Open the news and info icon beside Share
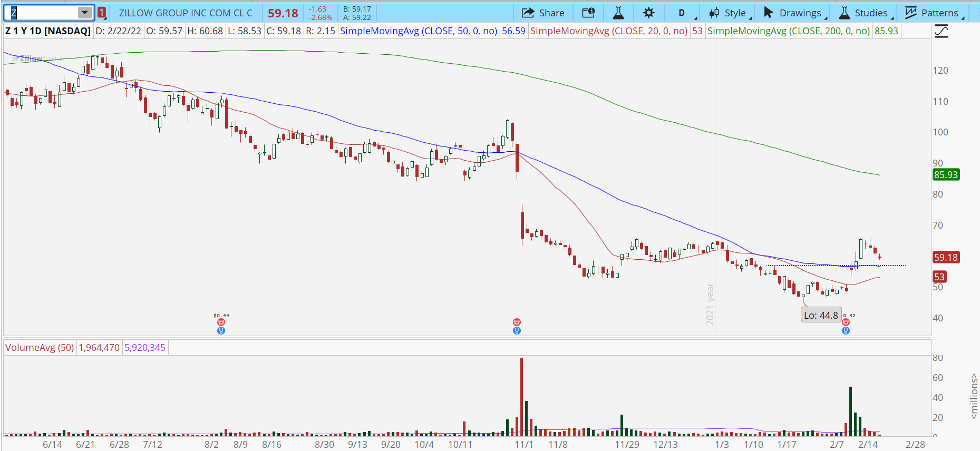Image resolution: width=980 pixels, height=451 pixels. 588,13
